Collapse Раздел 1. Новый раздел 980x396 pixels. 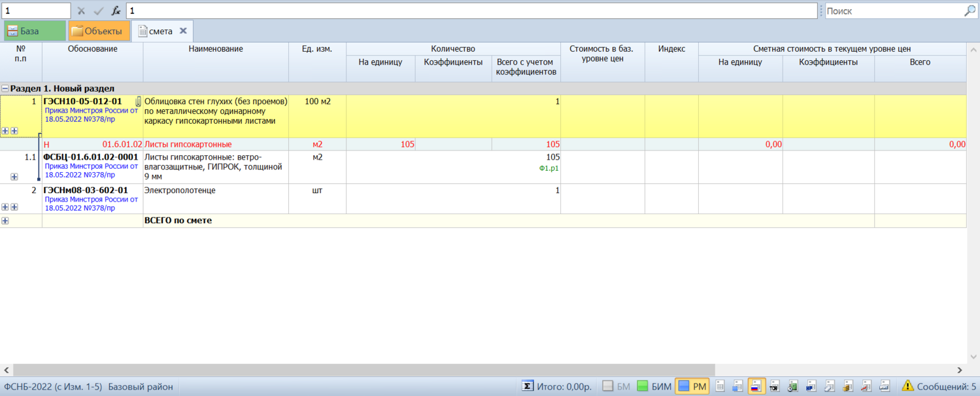coord(5,88)
